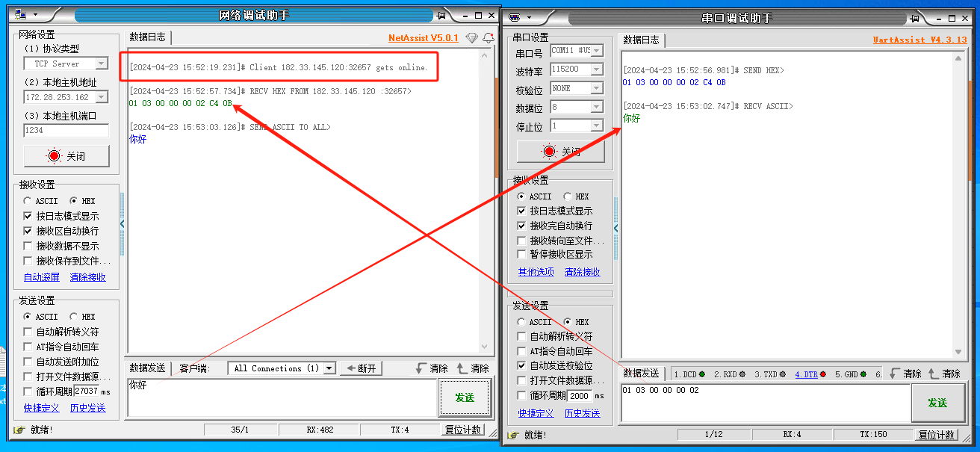Open local host address 172.28.253.162 dropdown
980x452 pixels.
[102, 97]
